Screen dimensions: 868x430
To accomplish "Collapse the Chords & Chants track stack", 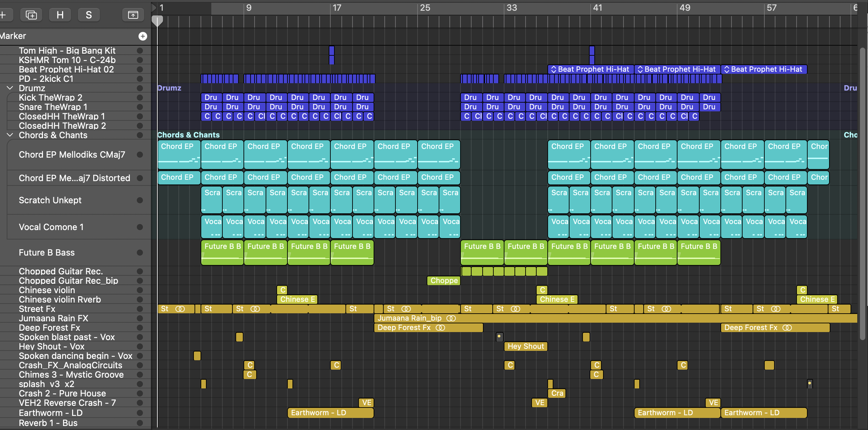I will (10, 135).
